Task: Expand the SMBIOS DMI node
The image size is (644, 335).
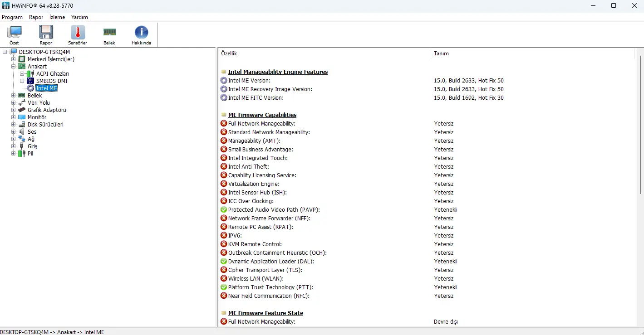Action: [22, 81]
